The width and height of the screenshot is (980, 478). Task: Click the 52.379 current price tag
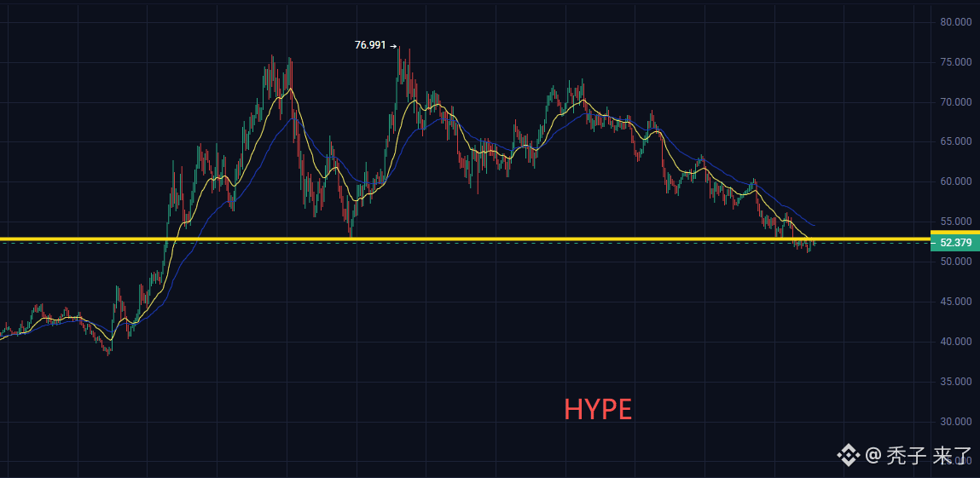955,243
